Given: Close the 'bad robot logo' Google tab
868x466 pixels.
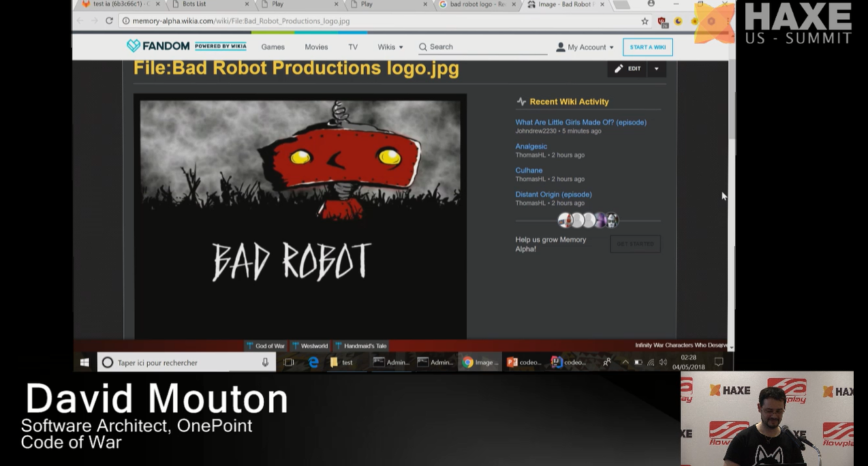Looking at the screenshot, I should click(x=513, y=4).
